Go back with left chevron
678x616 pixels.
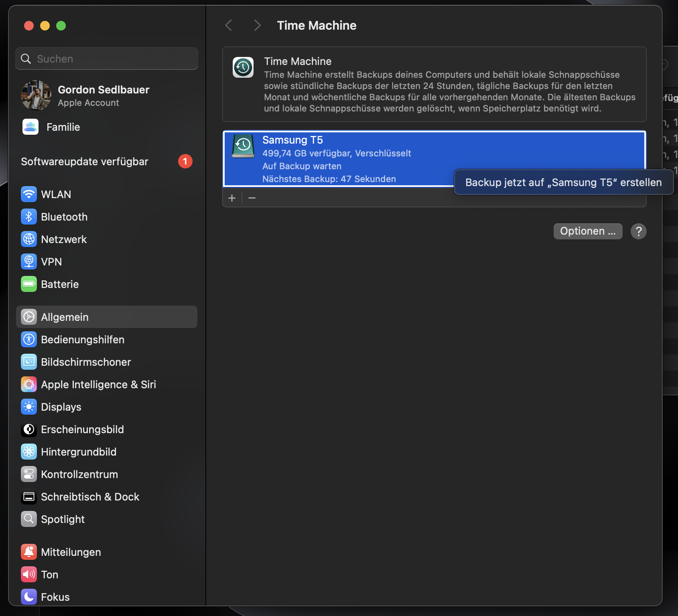point(229,26)
